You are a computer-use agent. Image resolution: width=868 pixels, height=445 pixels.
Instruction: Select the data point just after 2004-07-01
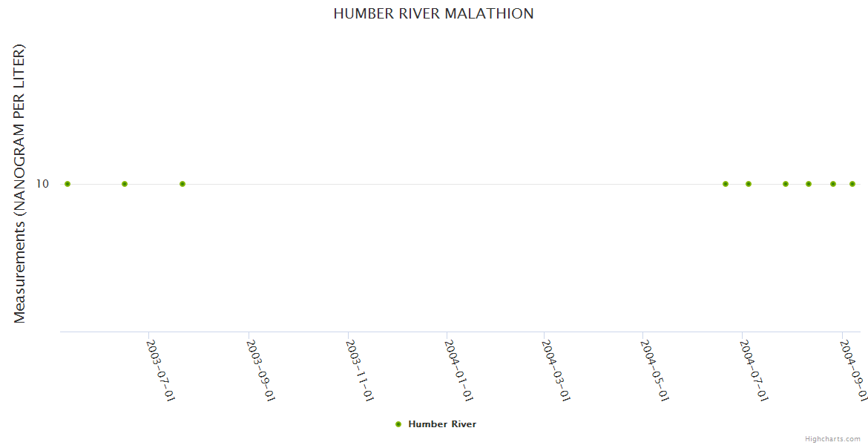pos(749,184)
